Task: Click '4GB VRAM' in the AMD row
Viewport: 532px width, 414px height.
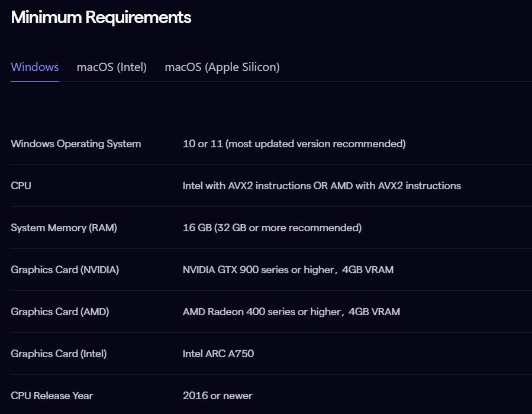Action: (374, 312)
